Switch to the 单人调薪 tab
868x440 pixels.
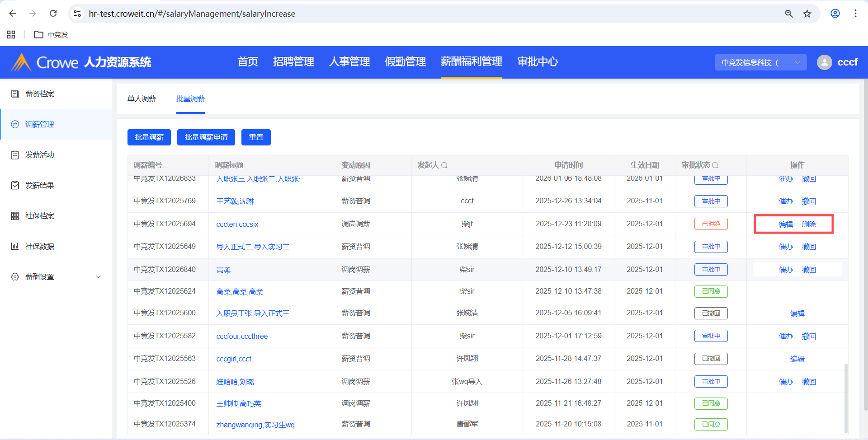click(142, 99)
